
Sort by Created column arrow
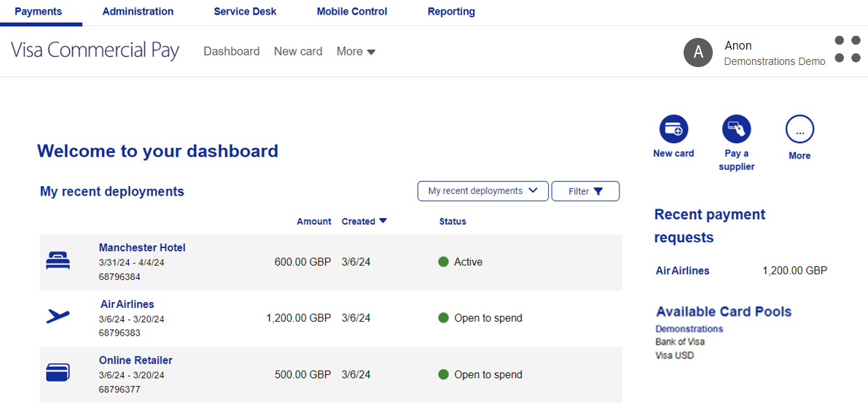(383, 221)
